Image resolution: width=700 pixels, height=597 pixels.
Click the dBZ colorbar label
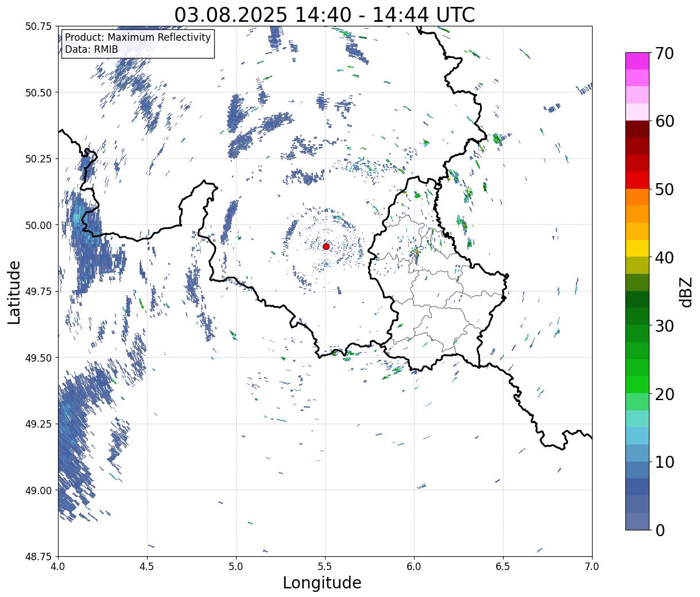(x=686, y=292)
